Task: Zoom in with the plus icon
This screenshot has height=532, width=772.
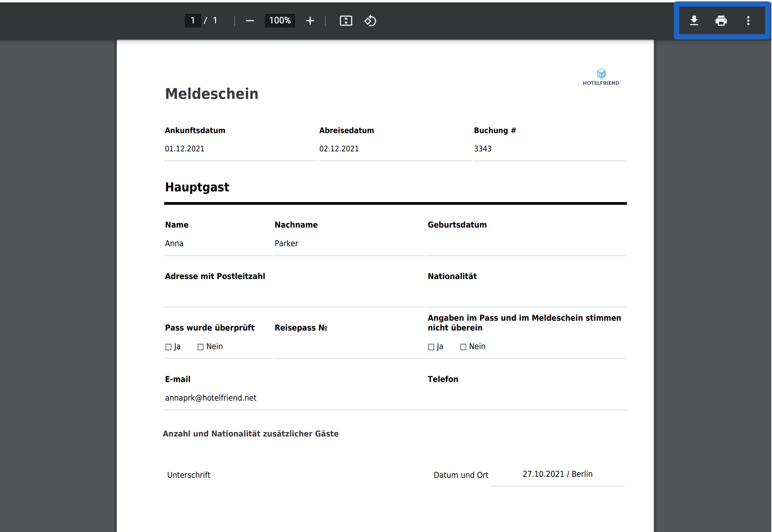Action: point(310,21)
